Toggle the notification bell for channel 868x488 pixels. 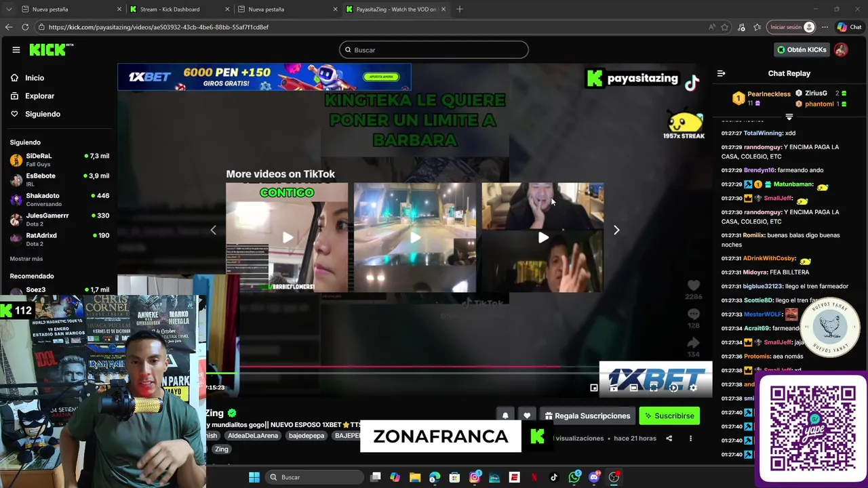point(505,415)
